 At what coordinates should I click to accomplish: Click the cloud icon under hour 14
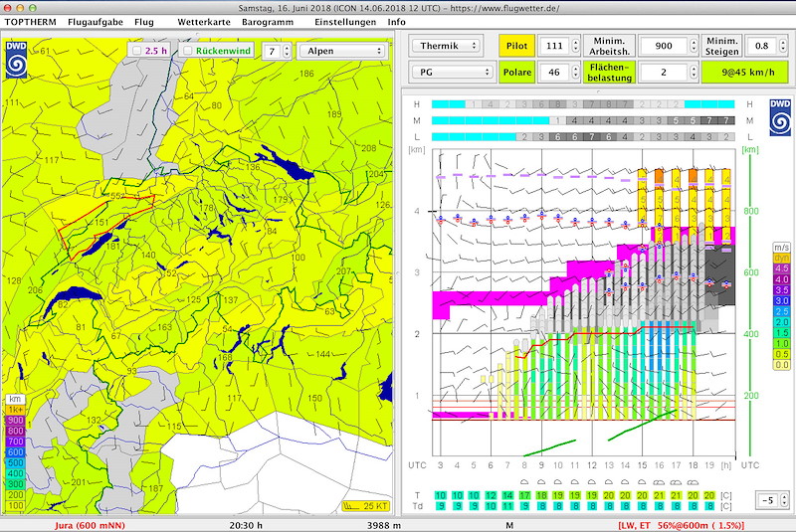tap(626, 482)
